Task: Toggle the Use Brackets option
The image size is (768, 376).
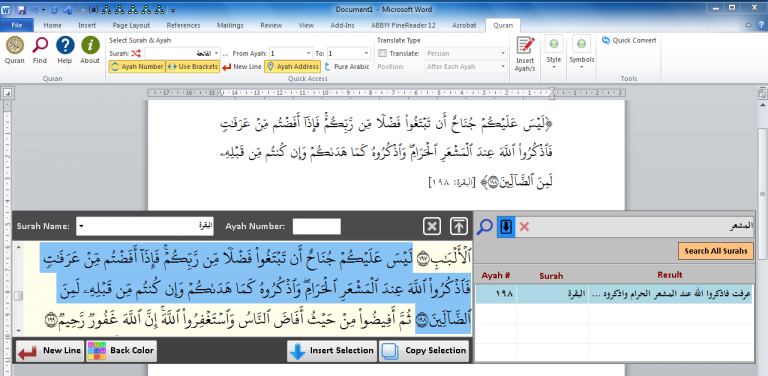Action: point(192,67)
